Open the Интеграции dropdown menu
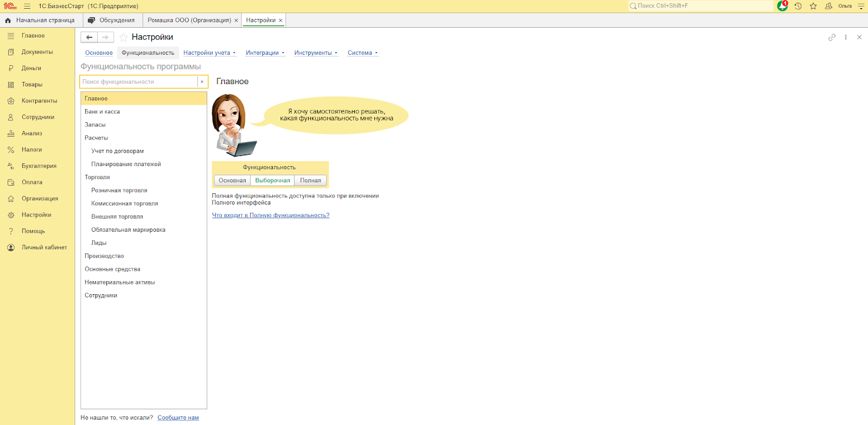Screen dimensions: 868x425 265,53
